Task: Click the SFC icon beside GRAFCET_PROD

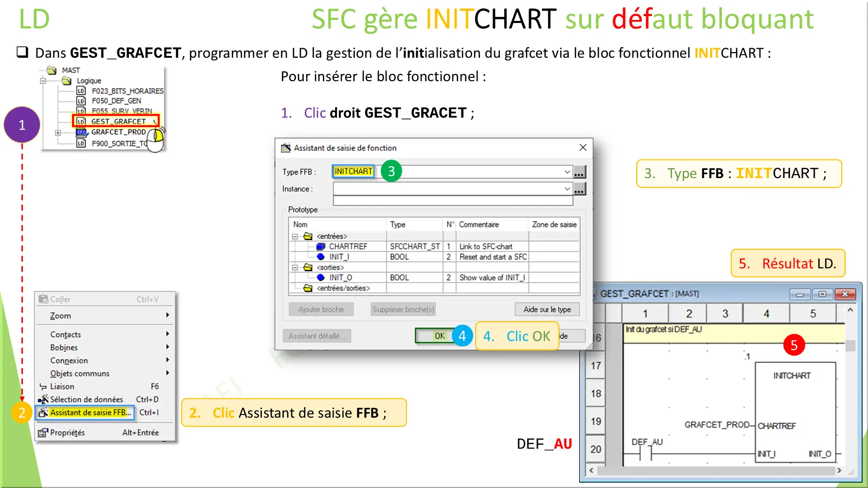Action: (x=82, y=133)
